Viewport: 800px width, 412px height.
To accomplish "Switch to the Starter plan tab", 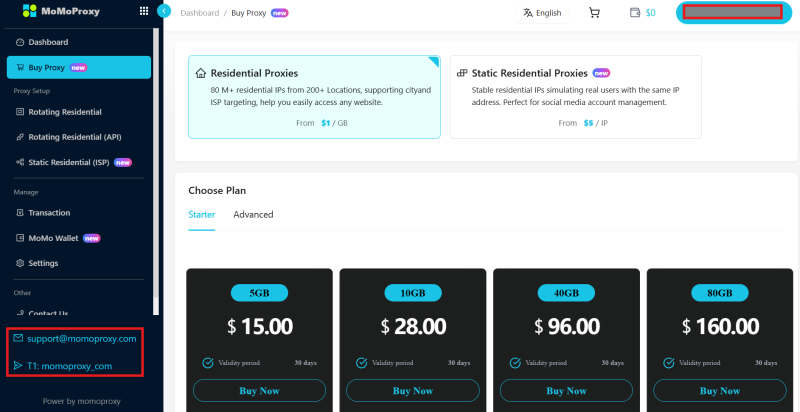I will click(202, 215).
